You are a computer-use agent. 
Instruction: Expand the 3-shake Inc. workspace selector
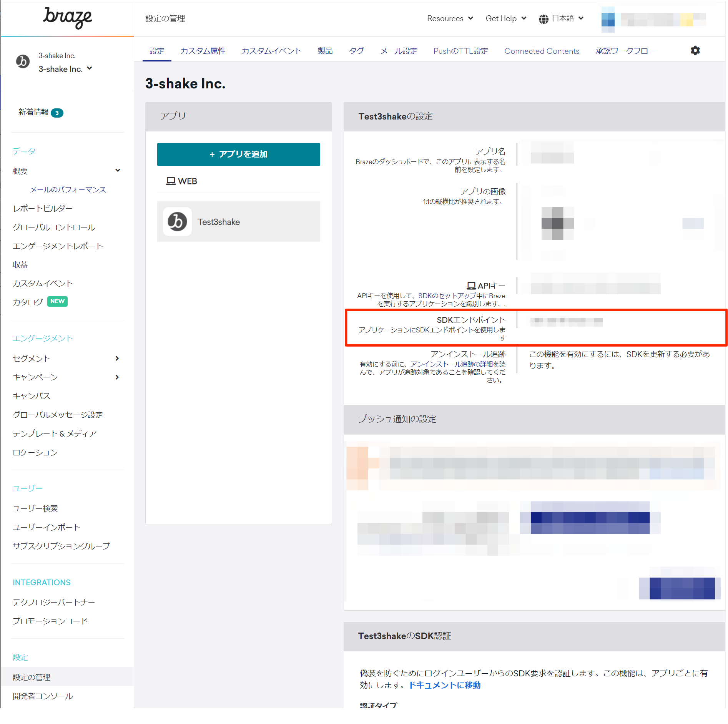65,69
